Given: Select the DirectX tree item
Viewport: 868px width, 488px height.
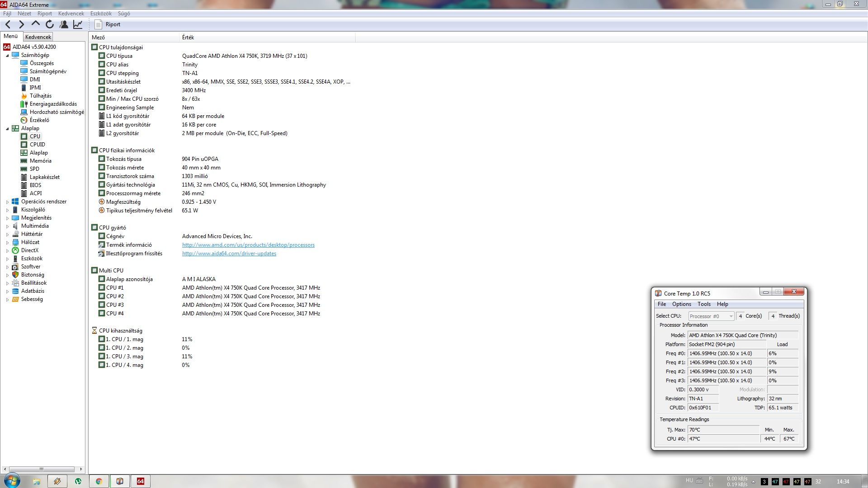Looking at the screenshot, I should (30, 250).
